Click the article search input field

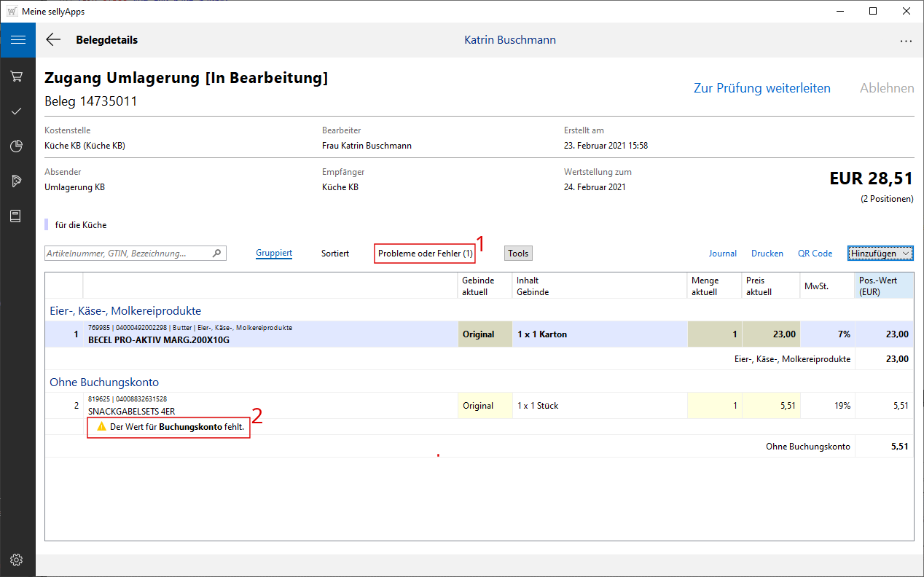tap(128, 254)
